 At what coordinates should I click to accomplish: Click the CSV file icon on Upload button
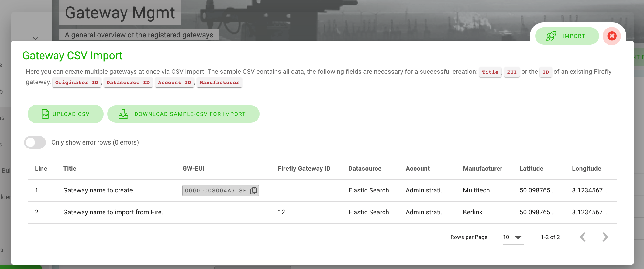[x=45, y=114]
